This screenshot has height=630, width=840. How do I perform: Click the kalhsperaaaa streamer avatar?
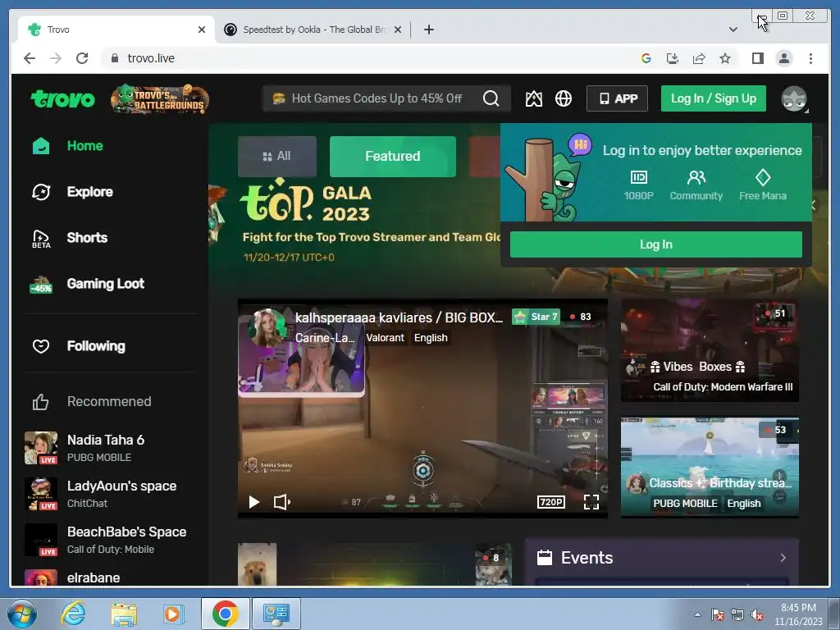pyautogui.click(x=267, y=327)
